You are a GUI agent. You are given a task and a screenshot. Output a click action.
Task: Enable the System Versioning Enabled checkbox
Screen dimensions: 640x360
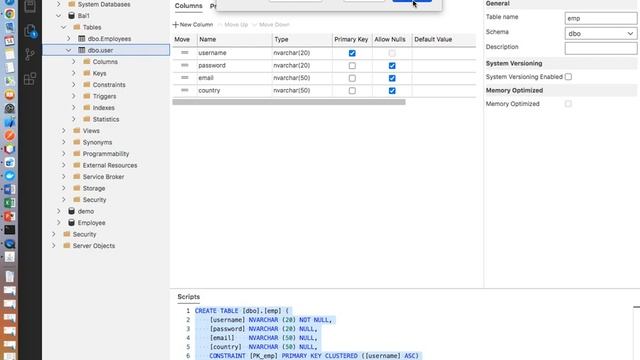click(568, 77)
